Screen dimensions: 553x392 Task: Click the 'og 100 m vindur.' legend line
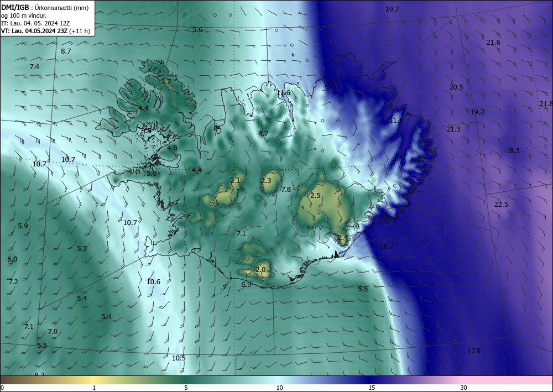[24, 15]
